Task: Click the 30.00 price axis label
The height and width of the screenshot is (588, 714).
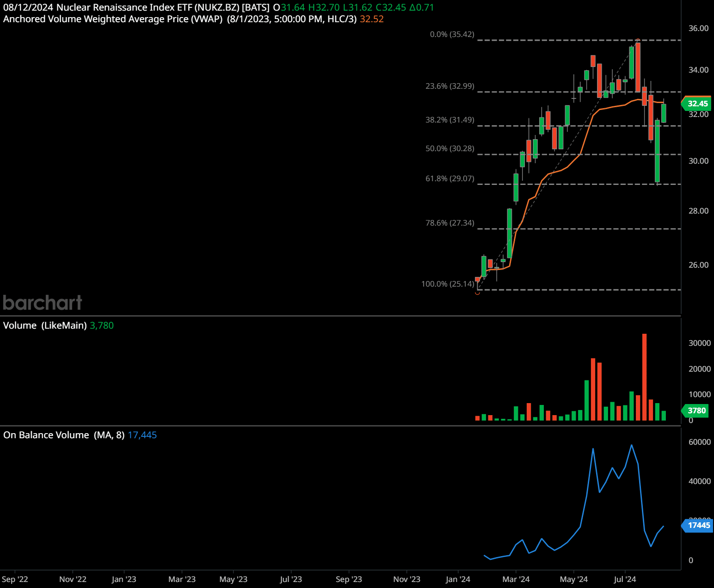Action: tap(698, 161)
